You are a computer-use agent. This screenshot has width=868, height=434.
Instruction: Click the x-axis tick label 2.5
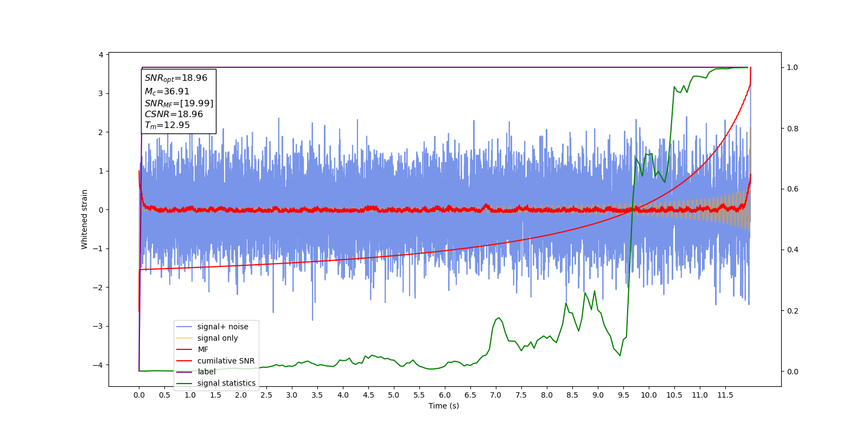266,395
